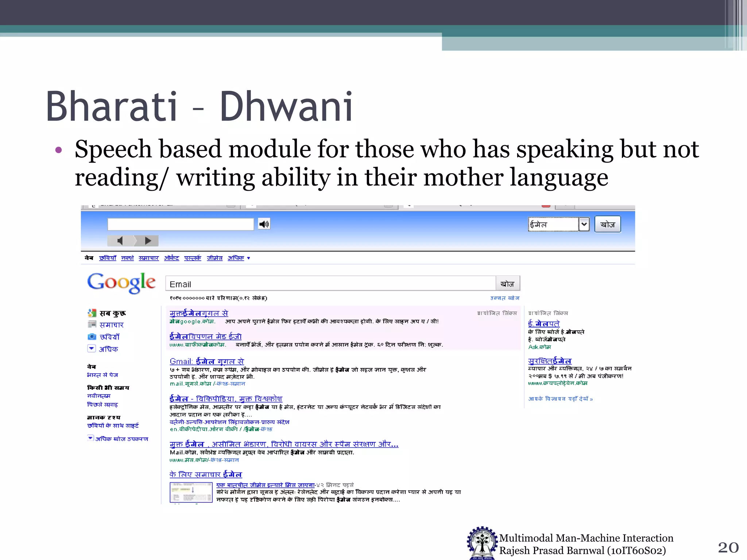Click the खोज button next to the Google search box
The height and width of the screenshot is (560, 747).
point(507,284)
